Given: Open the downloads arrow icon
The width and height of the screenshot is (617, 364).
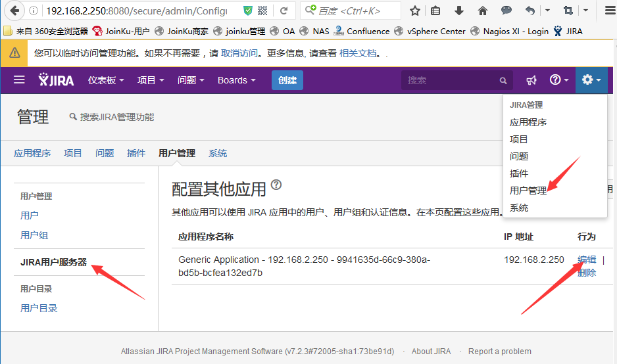Looking at the screenshot, I should pyautogui.click(x=459, y=11).
